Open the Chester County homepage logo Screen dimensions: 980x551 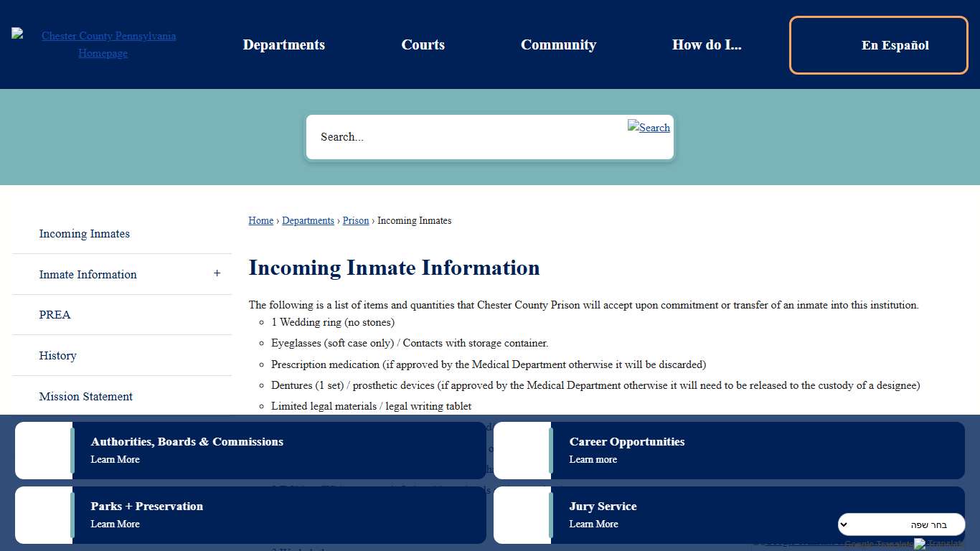coord(103,44)
